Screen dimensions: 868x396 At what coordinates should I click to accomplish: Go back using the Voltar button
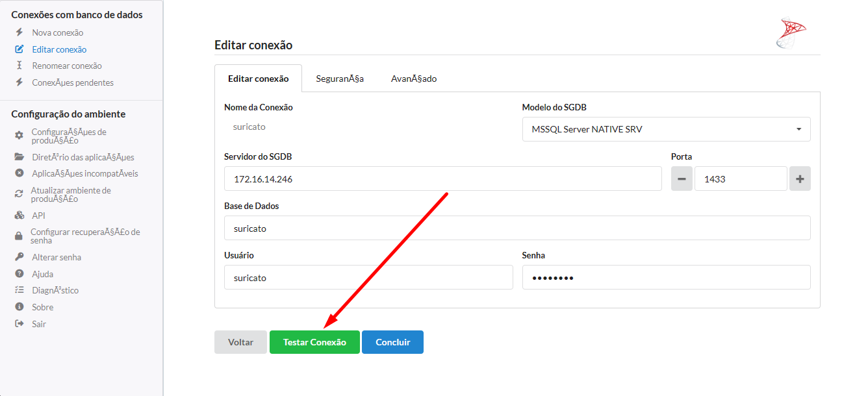coord(240,342)
